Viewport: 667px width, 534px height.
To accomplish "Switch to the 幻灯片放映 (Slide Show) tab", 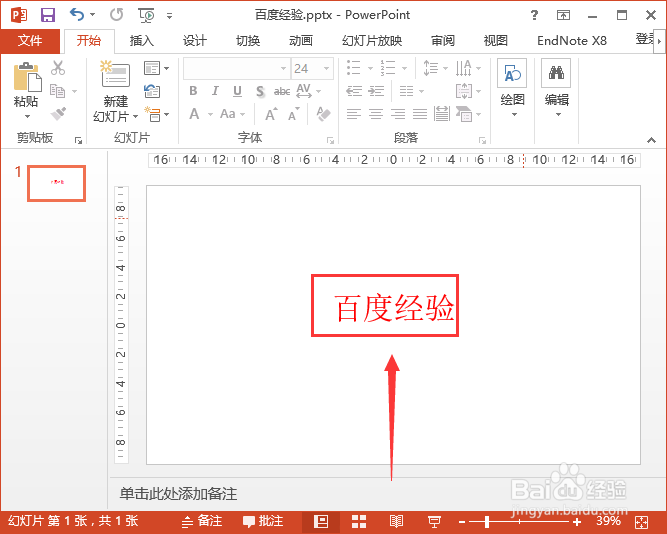I will pos(372,41).
